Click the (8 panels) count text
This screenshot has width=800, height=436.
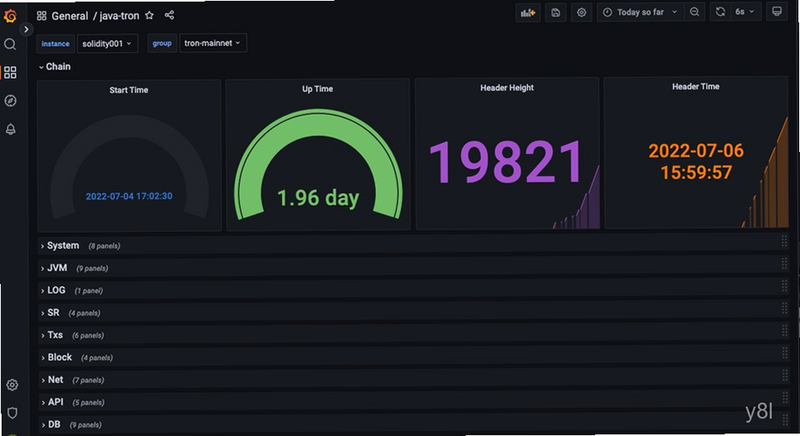click(x=104, y=246)
